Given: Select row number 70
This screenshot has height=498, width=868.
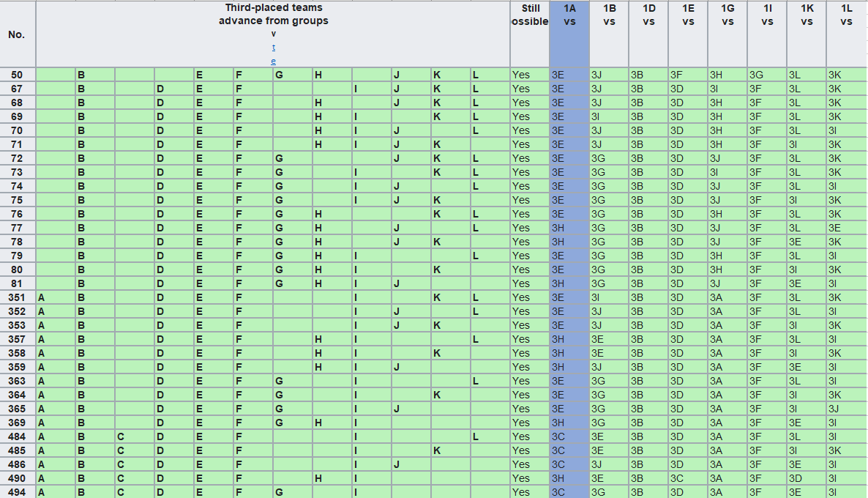Looking at the screenshot, I should tap(17, 130).
